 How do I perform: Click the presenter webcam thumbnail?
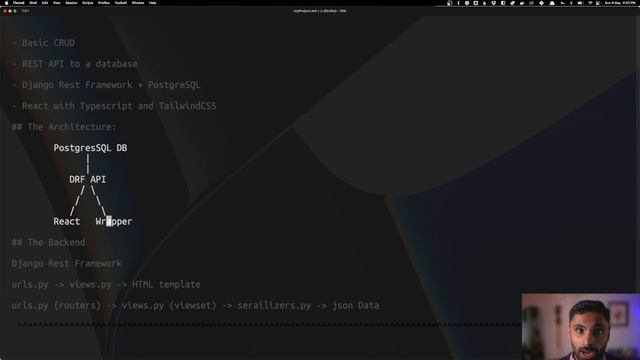[x=580, y=327]
